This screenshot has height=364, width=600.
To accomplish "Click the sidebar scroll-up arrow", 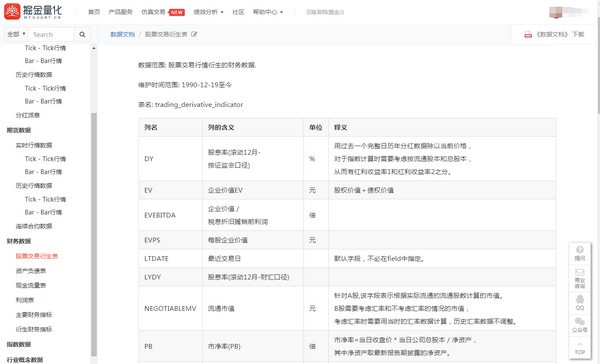I will tap(94, 49).
